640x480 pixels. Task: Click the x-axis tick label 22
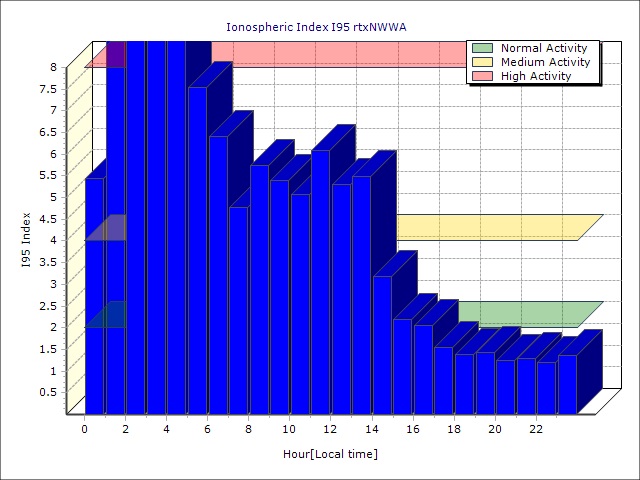click(x=536, y=428)
